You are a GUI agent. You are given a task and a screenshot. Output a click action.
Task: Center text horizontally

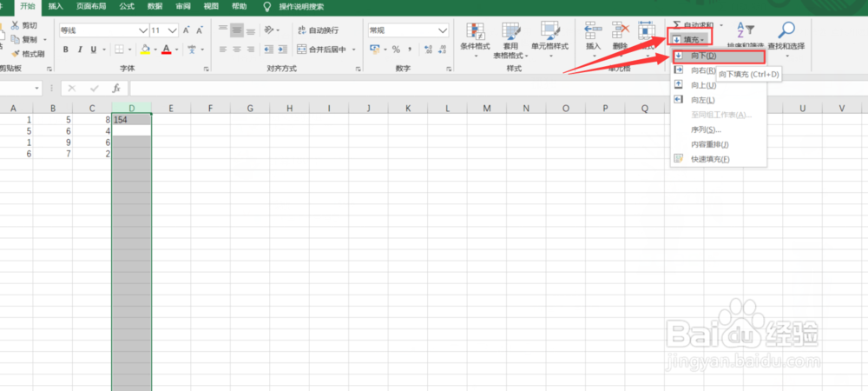coord(237,50)
